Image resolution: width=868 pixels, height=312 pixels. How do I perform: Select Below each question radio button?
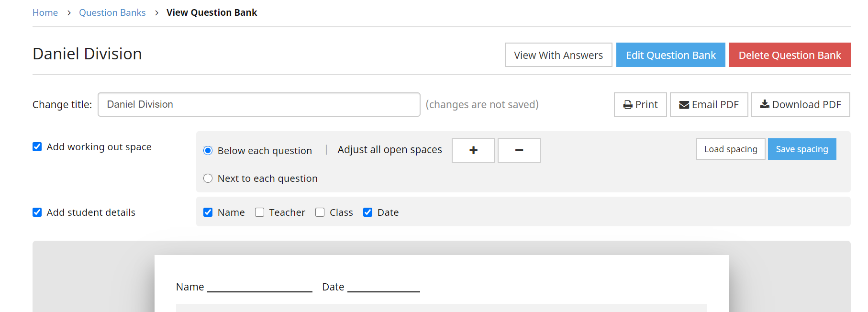pos(208,151)
